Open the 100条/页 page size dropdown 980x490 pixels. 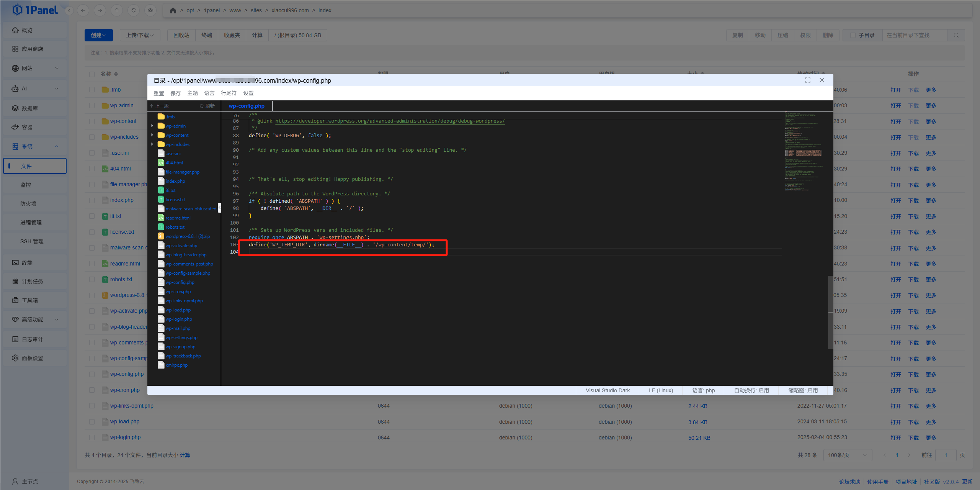(847, 455)
